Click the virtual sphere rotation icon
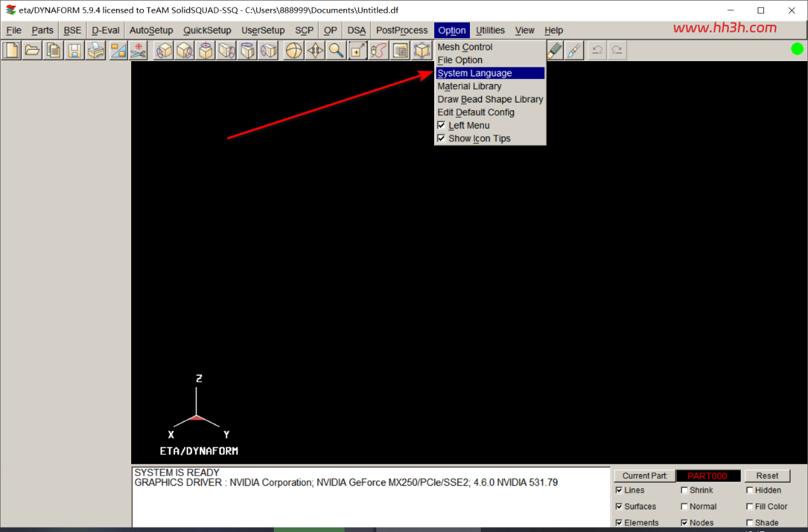 (294, 50)
